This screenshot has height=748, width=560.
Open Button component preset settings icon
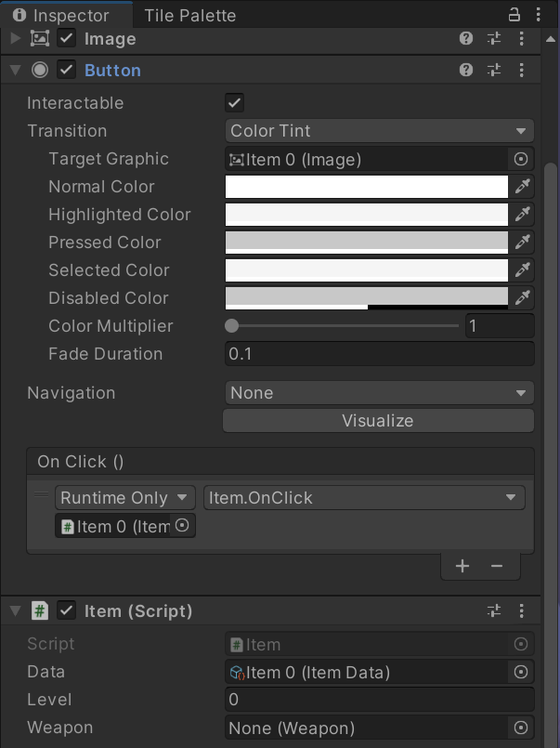coord(494,70)
